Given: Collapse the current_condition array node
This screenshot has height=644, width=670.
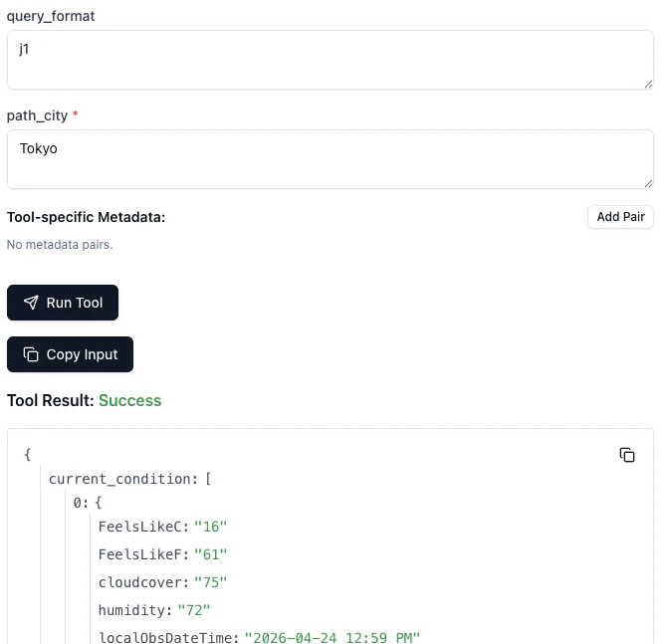Looking at the screenshot, I should coord(129,479).
